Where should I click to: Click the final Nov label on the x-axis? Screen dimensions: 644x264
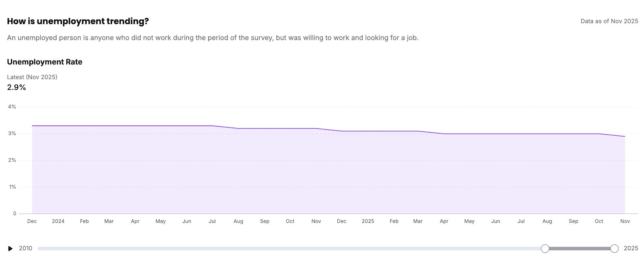point(625,221)
